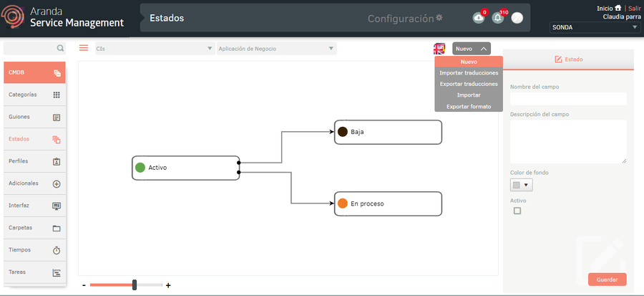
Task: Click the Carpetas folder icon
Action: point(57,229)
